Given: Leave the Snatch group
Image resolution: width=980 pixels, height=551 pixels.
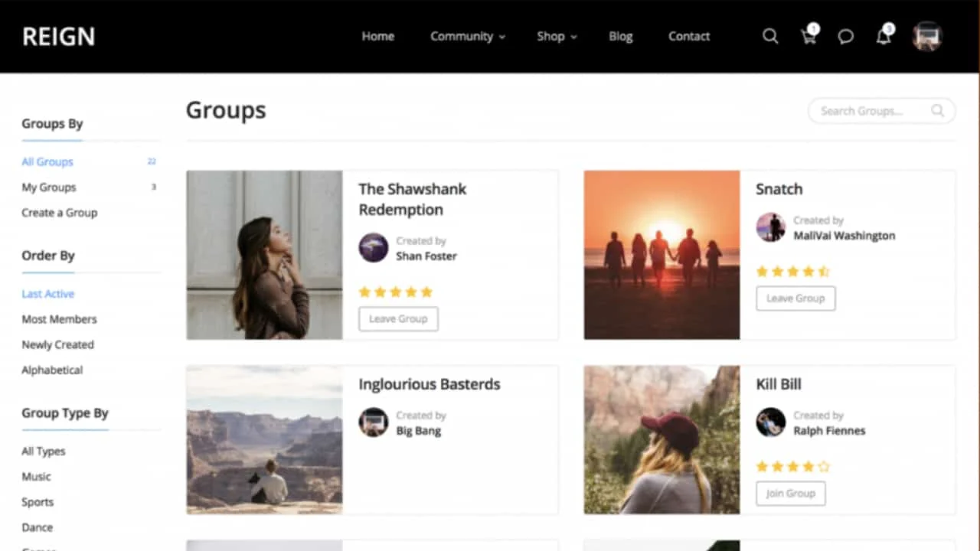Looking at the screenshot, I should tap(795, 298).
